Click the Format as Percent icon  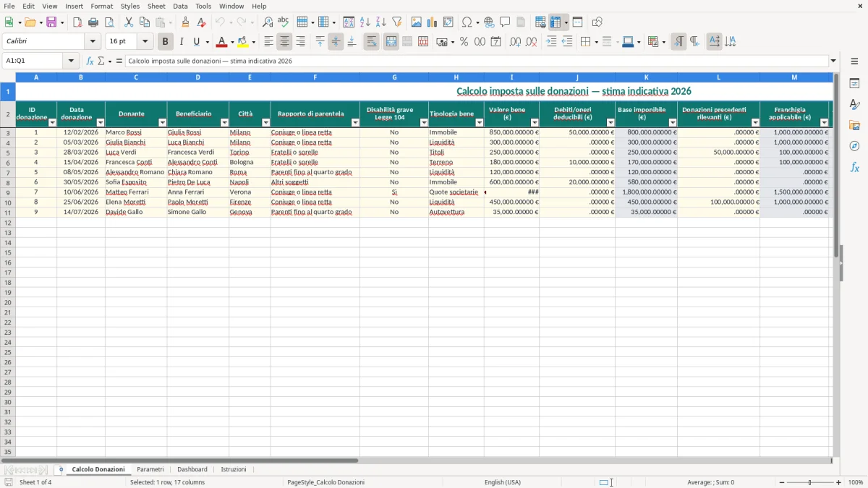464,42
